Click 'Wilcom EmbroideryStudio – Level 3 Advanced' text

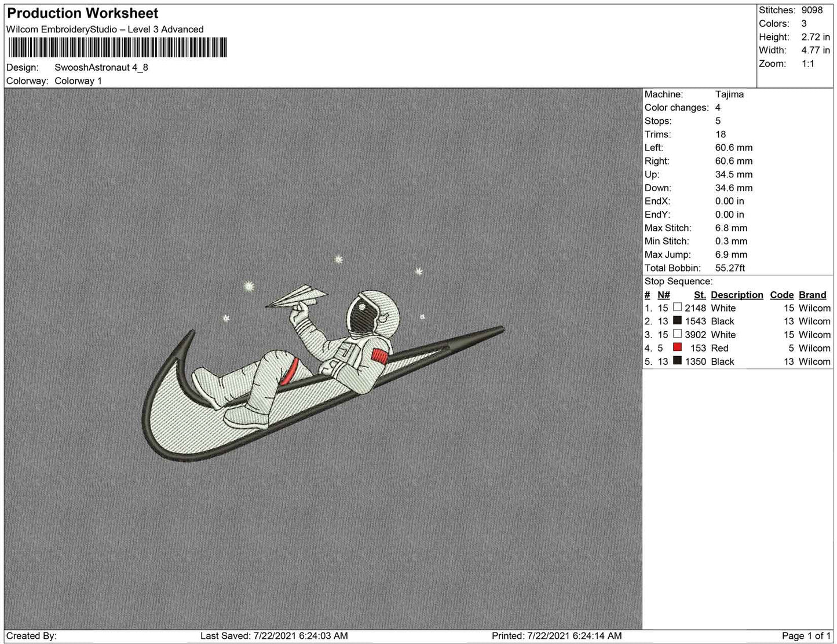coord(105,30)
